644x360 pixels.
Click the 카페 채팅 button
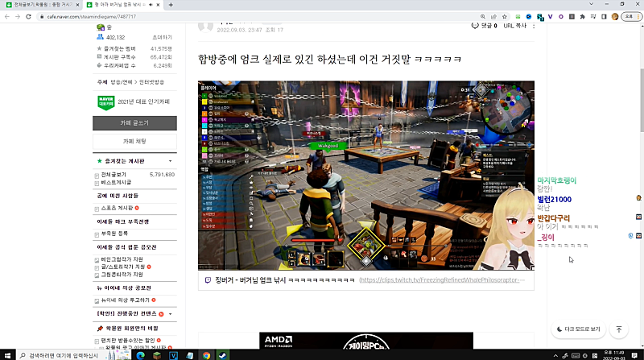[x=133, y=141]
